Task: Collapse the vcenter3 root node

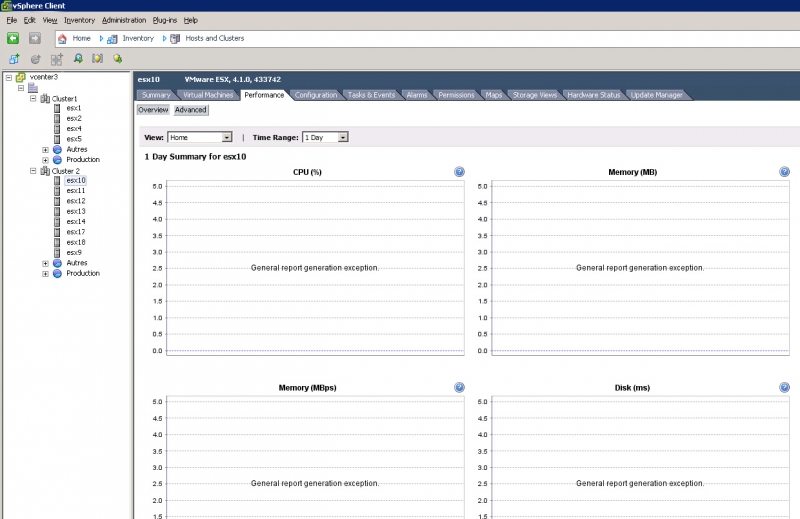Action: point(9,78)
